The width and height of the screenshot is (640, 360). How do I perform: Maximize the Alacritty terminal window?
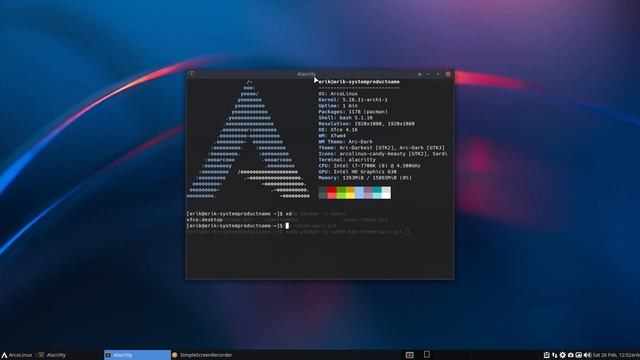[438, 74]
